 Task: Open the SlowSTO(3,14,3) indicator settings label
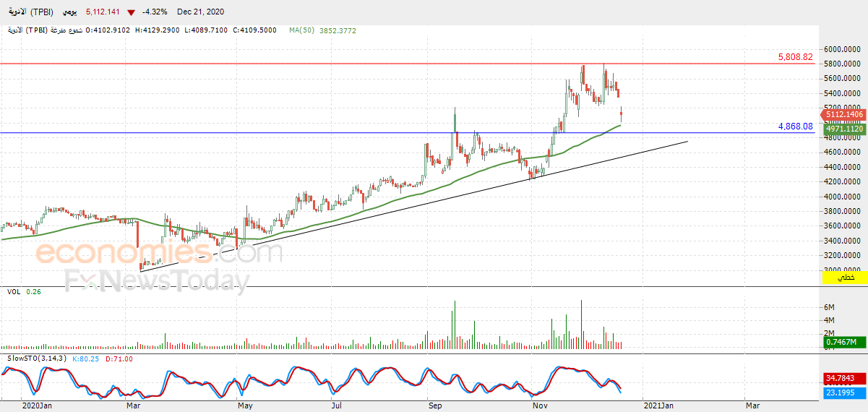pyautogui.click(x=38, y=359)
